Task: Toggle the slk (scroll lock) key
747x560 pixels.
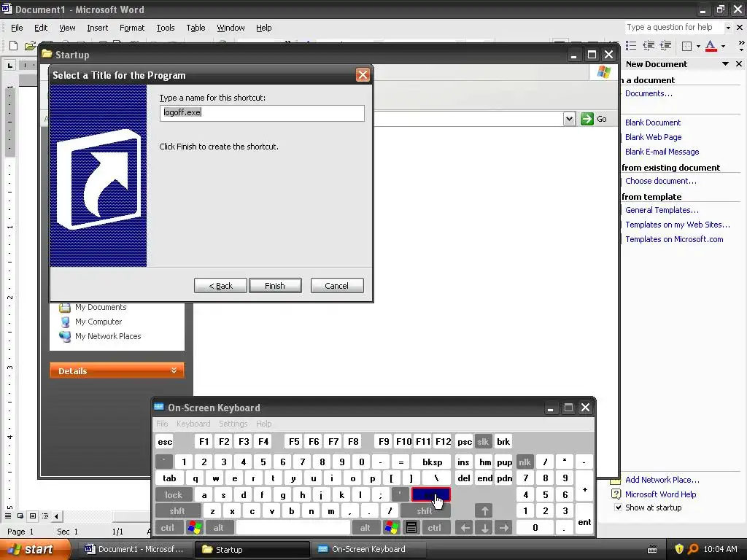Action: [x=483, y=441]
